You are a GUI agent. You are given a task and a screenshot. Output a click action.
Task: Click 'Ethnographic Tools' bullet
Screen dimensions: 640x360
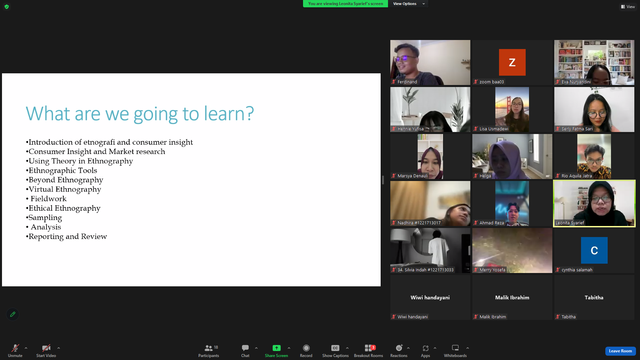pyautogui.click(x=62, y=171)
